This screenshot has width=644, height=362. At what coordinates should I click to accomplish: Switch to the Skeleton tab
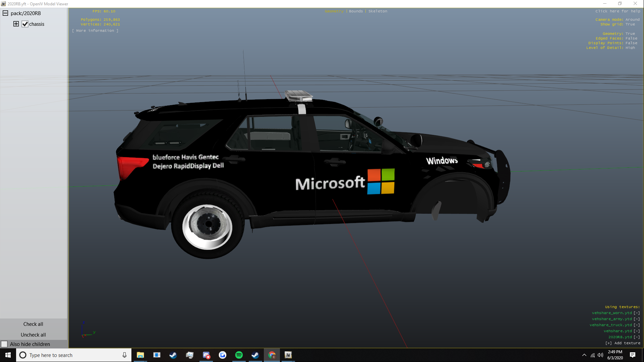377,11
